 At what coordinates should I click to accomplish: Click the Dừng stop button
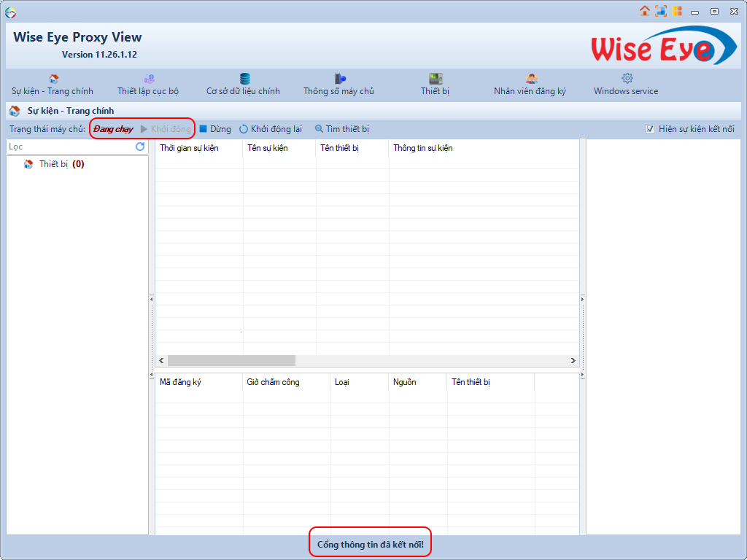click(x=215, y=129)
